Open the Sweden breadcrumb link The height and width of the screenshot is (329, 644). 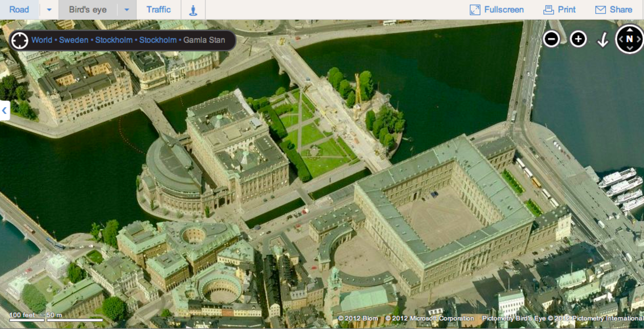tap(74, 40)
